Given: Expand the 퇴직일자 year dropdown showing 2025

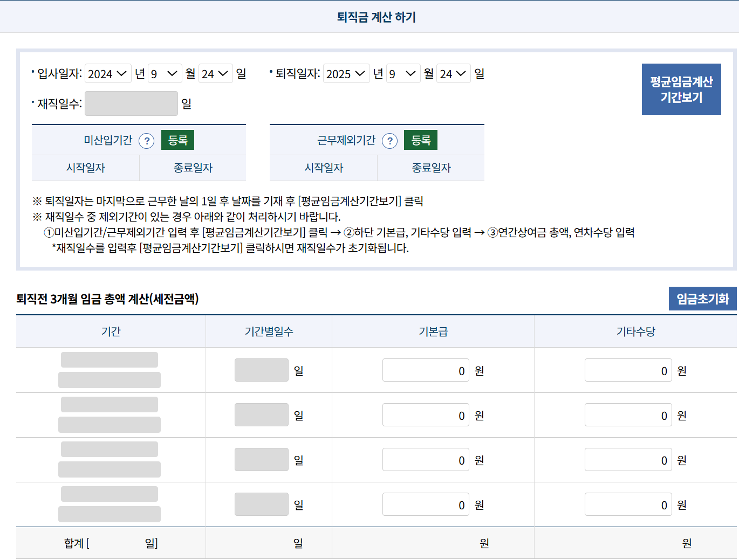Looking at the screenshot, I should pyautogui.click(x=346, y=74).
